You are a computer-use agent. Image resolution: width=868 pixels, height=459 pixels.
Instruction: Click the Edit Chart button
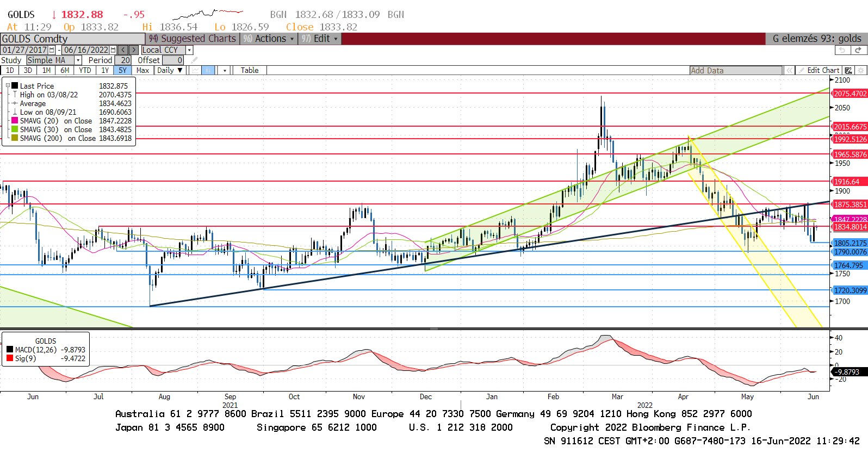pyautogui.click(x=819, y=70)
